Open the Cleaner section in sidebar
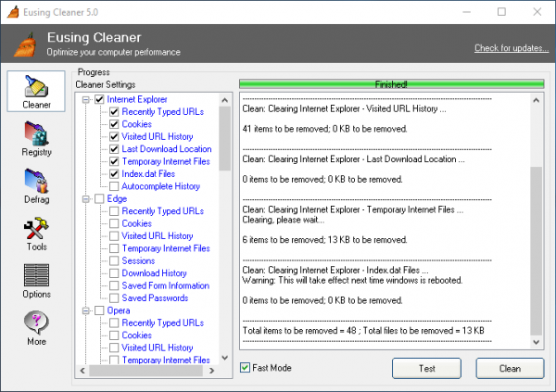 36,91
